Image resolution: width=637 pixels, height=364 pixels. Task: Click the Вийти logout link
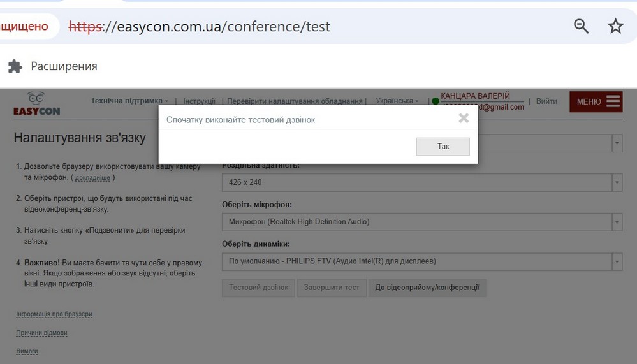click(x=546, y=101)
